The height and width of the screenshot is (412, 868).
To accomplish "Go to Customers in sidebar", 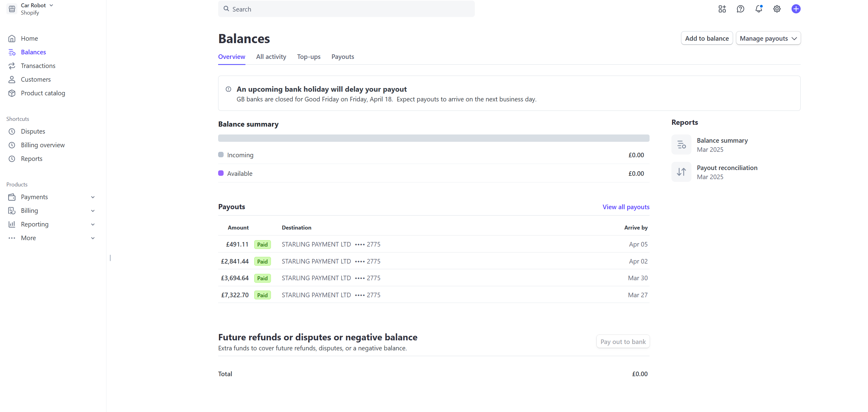I will tap(36, 80).
